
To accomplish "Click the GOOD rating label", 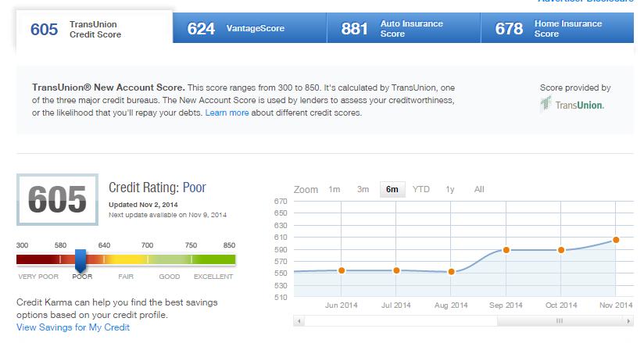I will pyautogui.click(x=170, y=277).
